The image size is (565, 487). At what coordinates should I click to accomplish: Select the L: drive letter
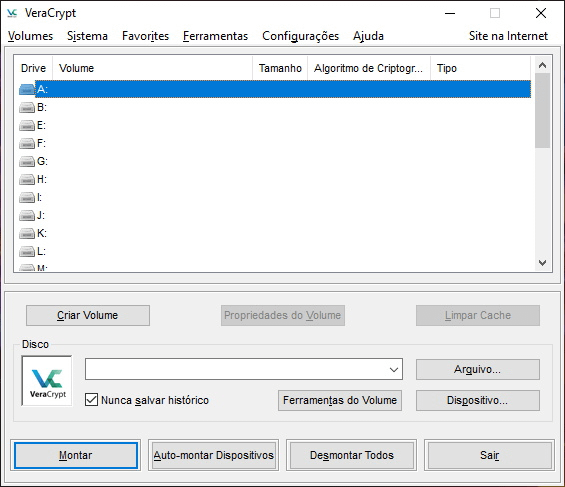click(x=41, y=251)
